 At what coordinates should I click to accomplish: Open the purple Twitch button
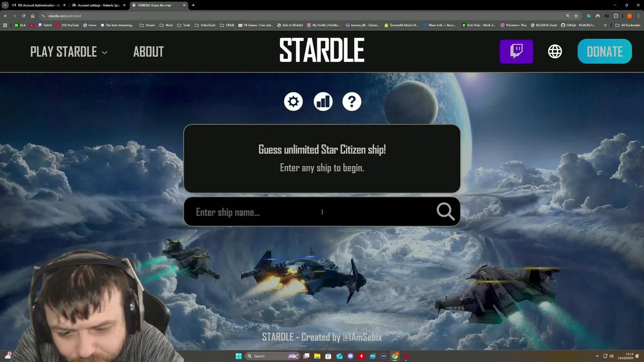point(516,51)
